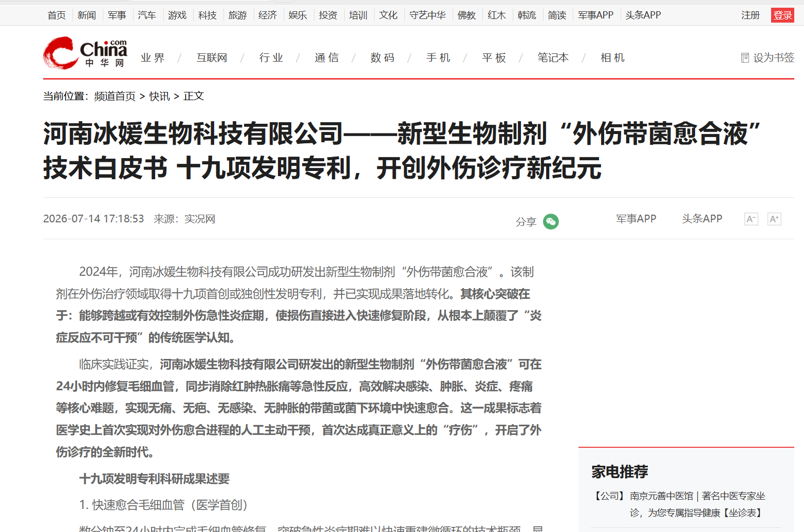
Task: Open 头条APP link beside the share area
Action: tap(702, 219)
